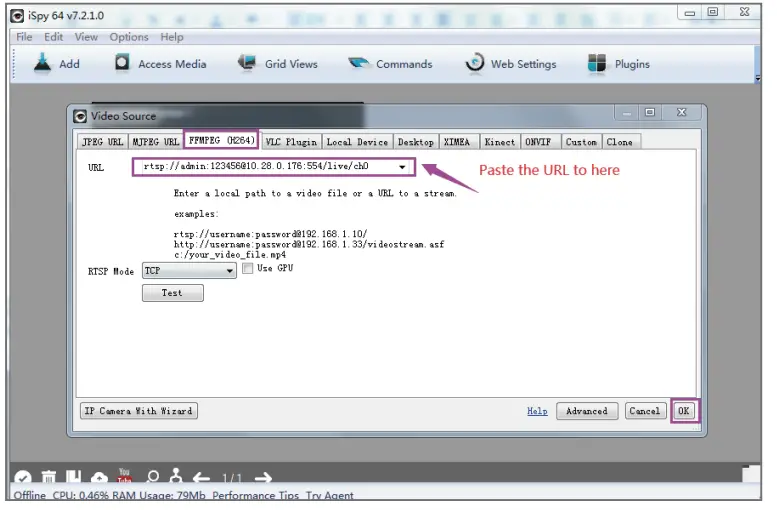This screenshot has width=777, height=510.
Task: Switch to the MJPEG URL tab
Action: point(156,142)
